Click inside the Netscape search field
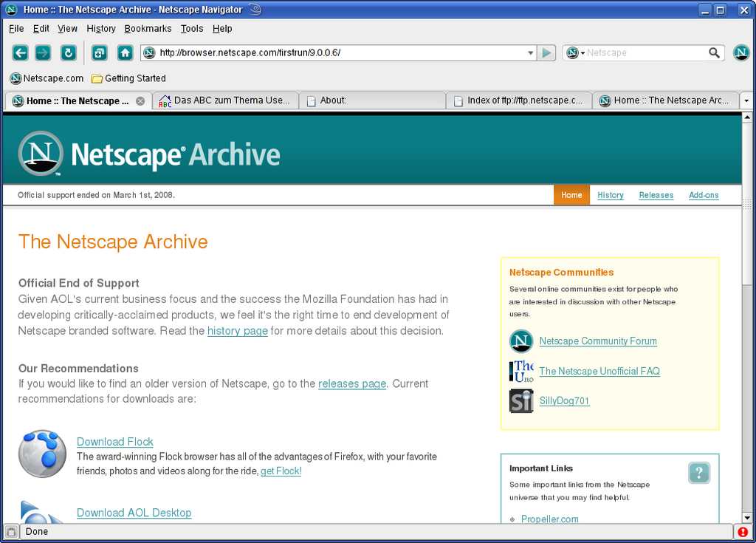The height and width of the screenshot is (543, 756). click(644, 52)
